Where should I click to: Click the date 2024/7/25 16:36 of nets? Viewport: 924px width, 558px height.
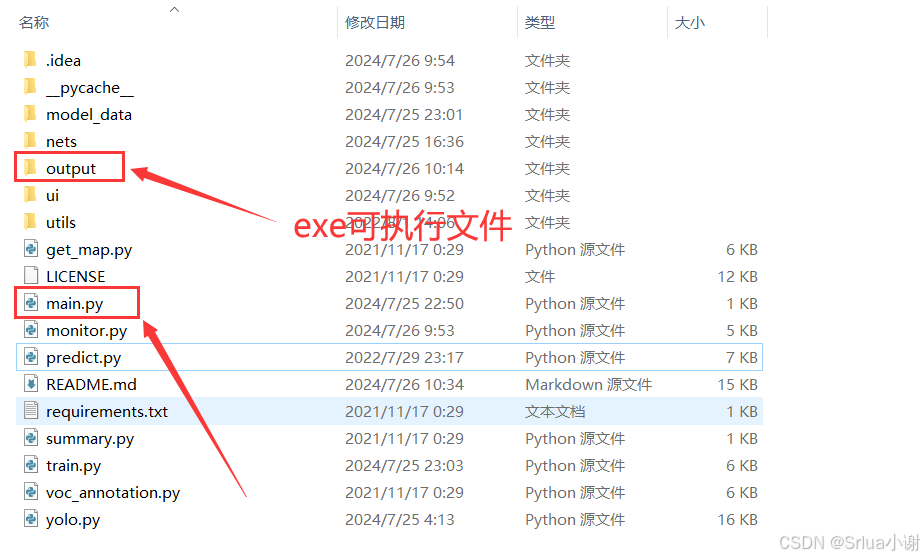404,141
